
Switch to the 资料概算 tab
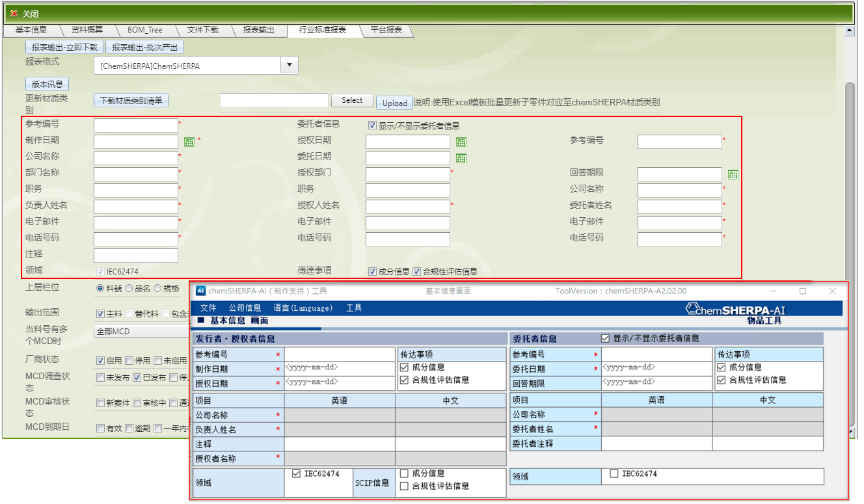[87, 31]
